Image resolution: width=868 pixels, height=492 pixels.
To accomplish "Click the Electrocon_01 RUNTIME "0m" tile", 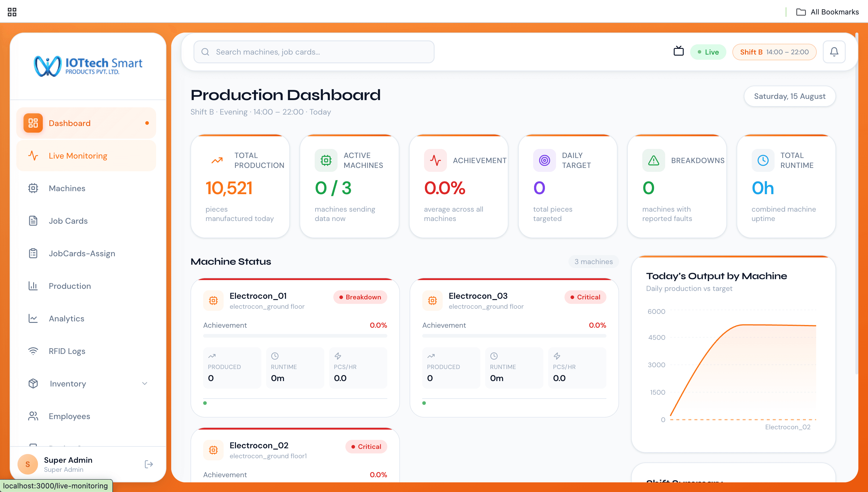I will point(295,368).
